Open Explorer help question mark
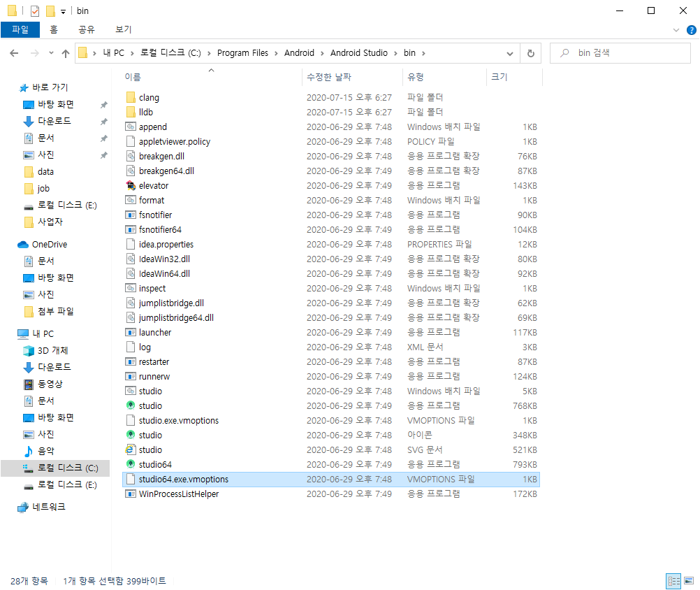Screen dimensions: 700x590 tap(691, 30)
